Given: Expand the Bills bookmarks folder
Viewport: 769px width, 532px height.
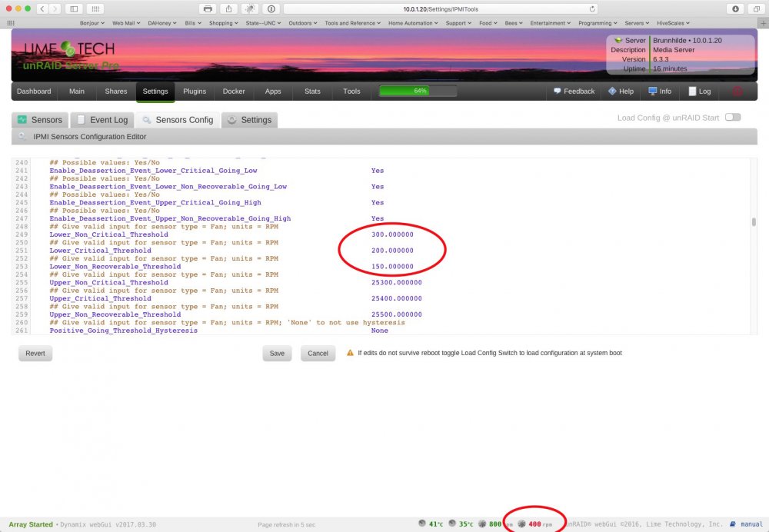Looking at the screenshot, I should (x=193, y=23).
